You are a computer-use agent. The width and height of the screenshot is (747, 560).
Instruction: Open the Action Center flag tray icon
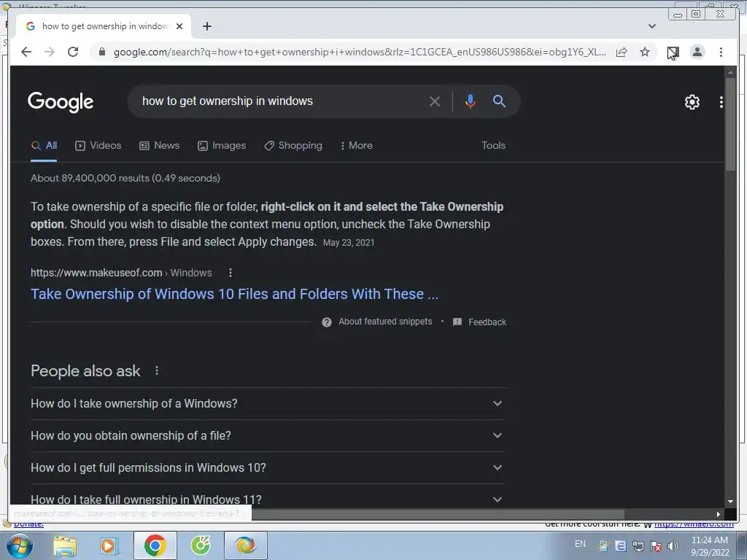(656, 546)
